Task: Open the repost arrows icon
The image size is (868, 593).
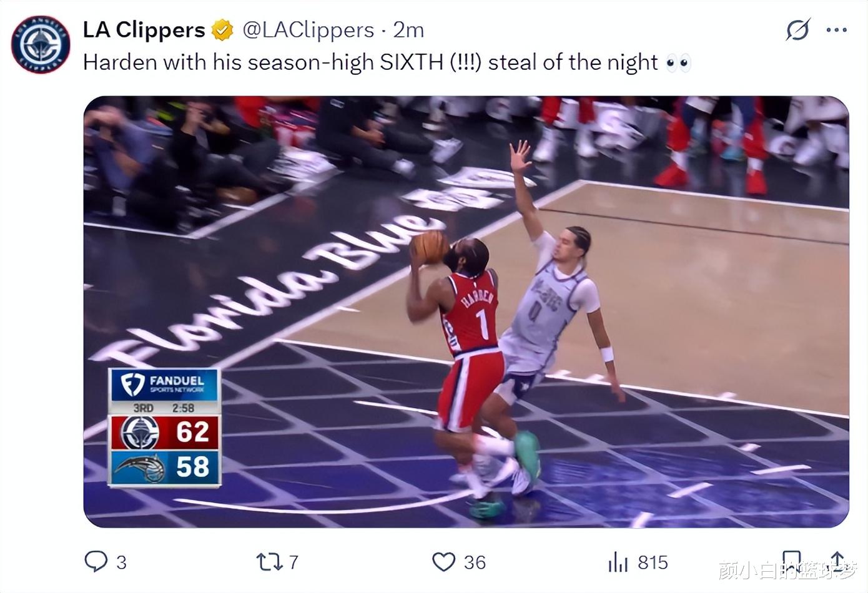Action: [x=269, y=562]
